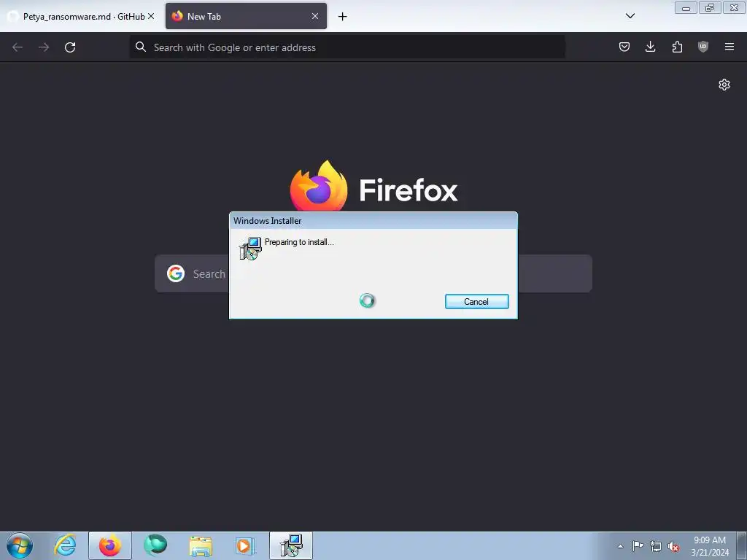Open the list all tabs dropdown
The width and height of the screenshot is (747, 560).
click(x=630, y=16)
